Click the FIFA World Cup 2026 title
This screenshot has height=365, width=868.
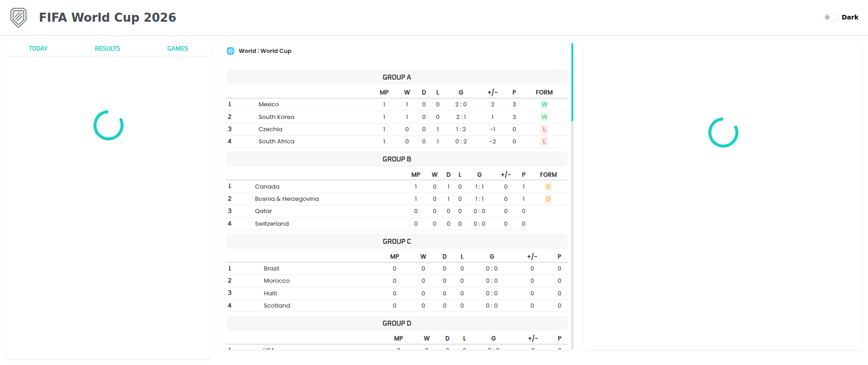coord(108,17)
